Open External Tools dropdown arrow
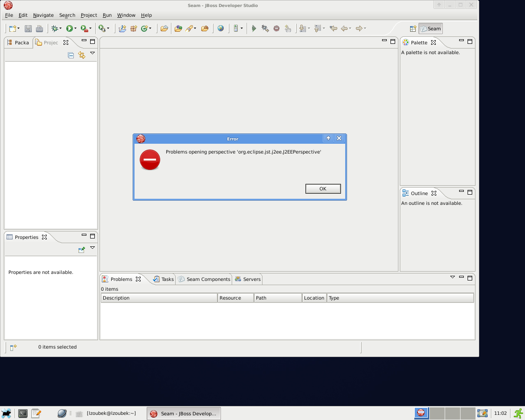Screen dimensions: 525x420 click(x=91, y=29)
